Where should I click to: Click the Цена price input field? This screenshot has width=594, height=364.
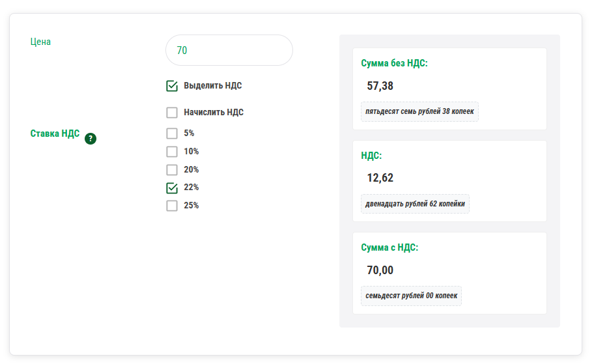click(x=229, y=50)
